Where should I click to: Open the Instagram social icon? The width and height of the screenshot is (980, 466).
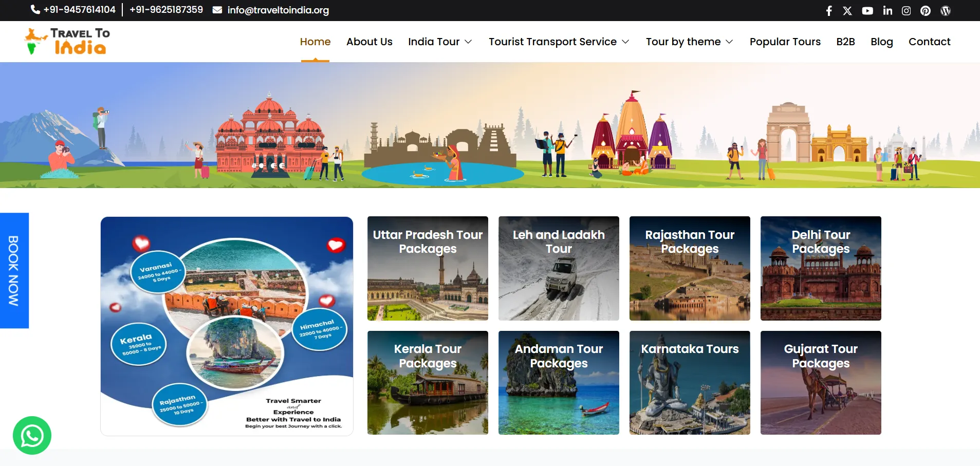[x=907, y=11]
